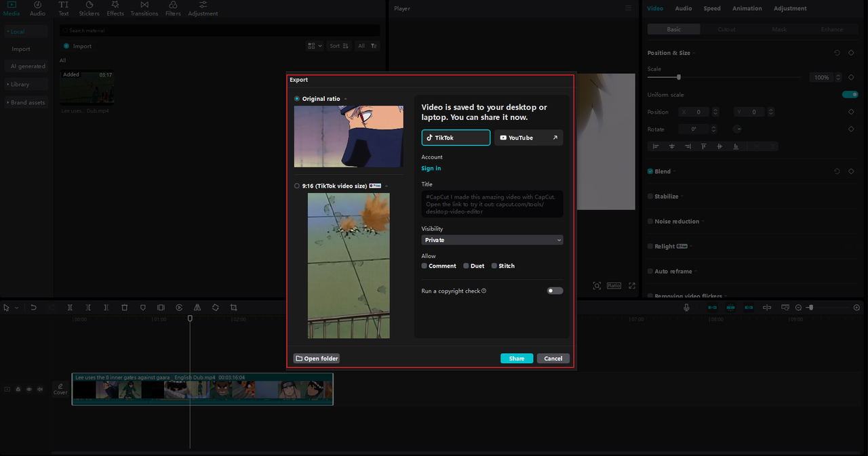Uncheck the Blend checkbox
Viewport: 868px width, 456px height.
click(650, 171)
